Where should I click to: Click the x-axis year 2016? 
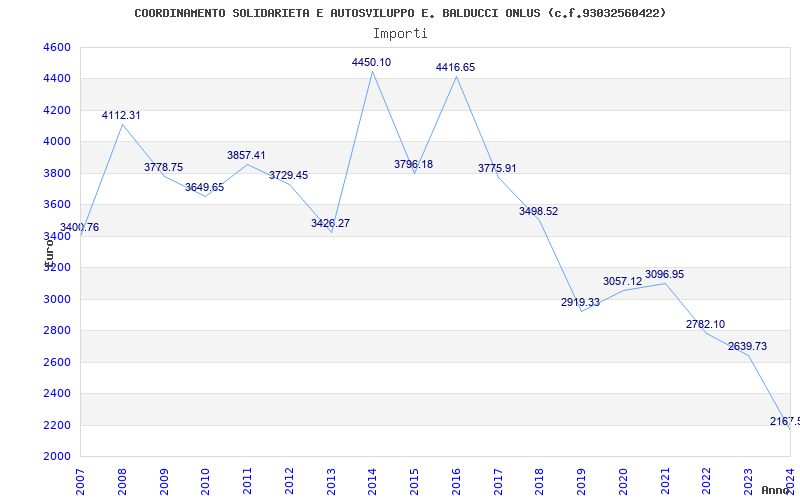[456, 481]
